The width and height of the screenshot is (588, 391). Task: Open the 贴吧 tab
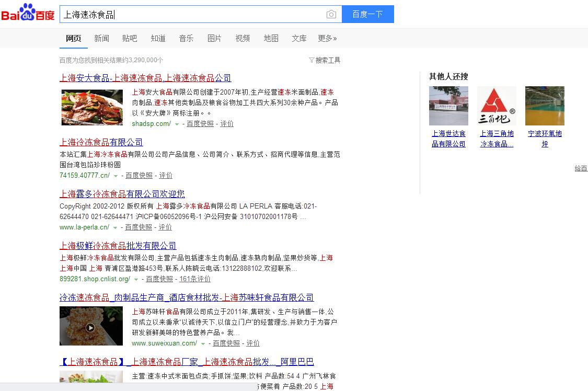pos(130,38)
